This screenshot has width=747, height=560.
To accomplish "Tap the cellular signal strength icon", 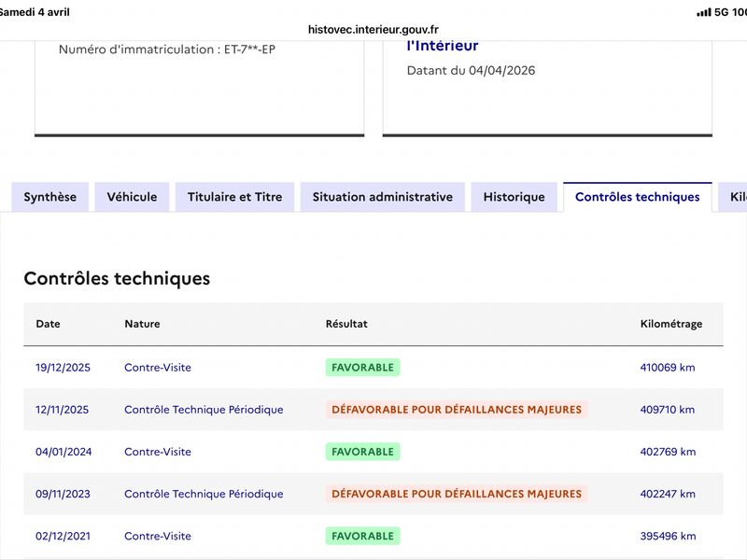I will [x=703, y=12].
